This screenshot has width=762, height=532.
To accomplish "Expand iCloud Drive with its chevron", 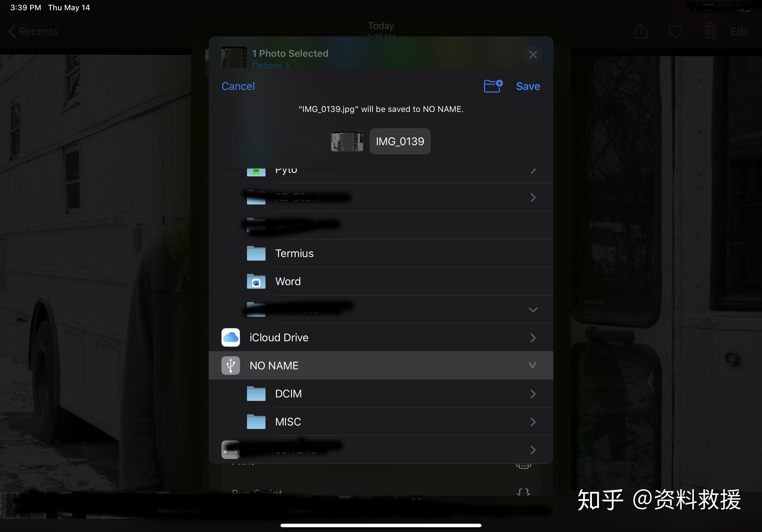I will [533, 338].
